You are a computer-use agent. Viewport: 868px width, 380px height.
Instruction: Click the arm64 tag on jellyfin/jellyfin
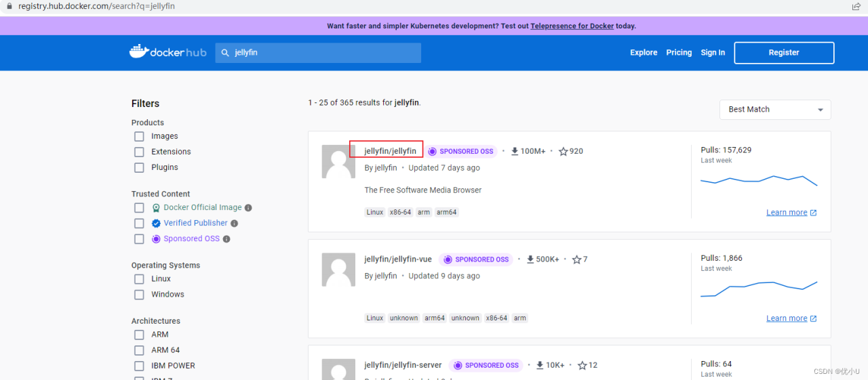point(447,213)
